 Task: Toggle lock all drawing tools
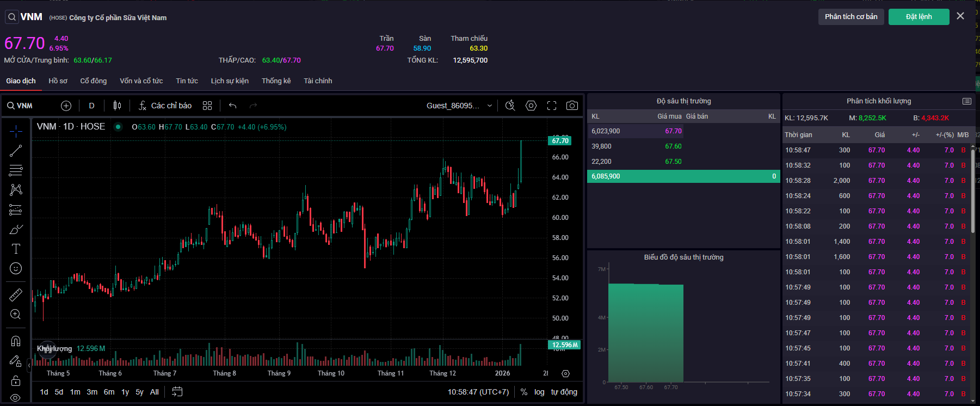pyautogui.click(x=16, y=380)
